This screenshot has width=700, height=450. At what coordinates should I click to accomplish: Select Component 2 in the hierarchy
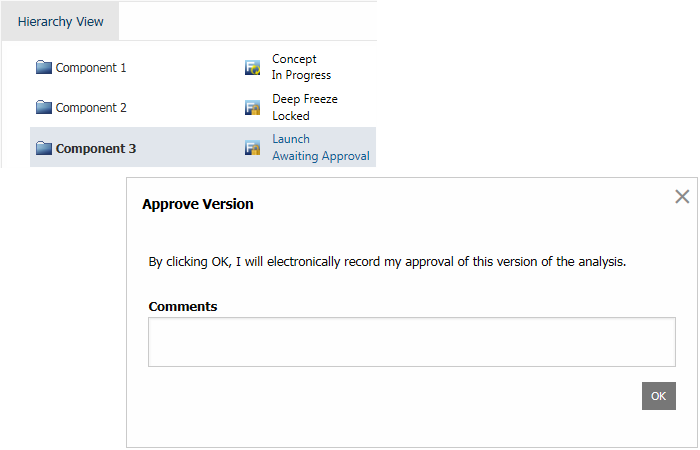pyautogui.click(x=91, y=108)
